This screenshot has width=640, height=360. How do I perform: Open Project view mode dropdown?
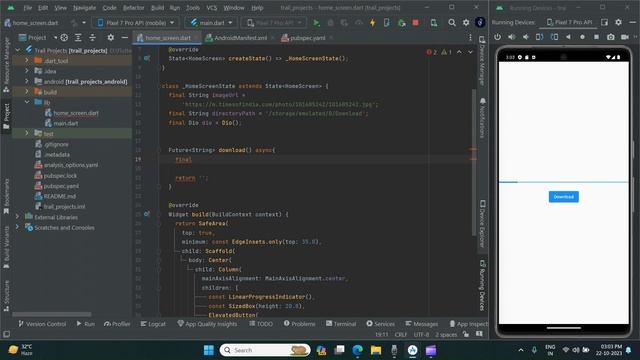pos(38,38)
